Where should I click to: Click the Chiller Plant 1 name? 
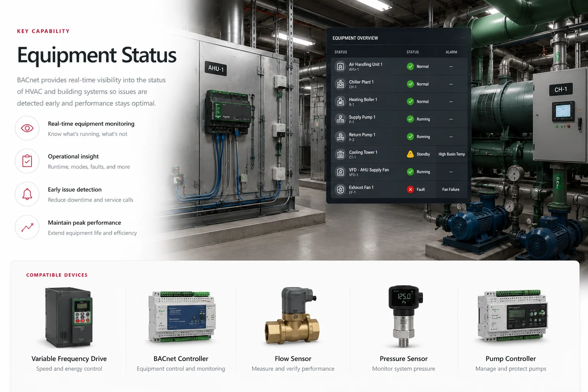(x=361, y=82)
